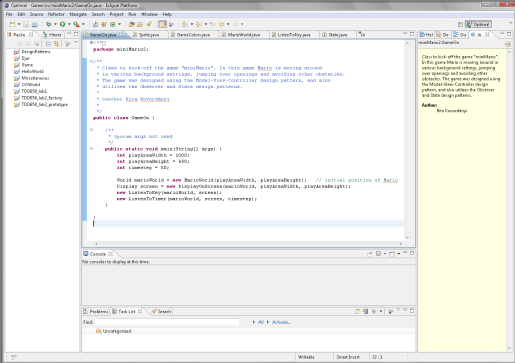The height and width of the screenshot is (363, 515).
Task: Open the New file dropdown arrow
Action: point(19,24)
